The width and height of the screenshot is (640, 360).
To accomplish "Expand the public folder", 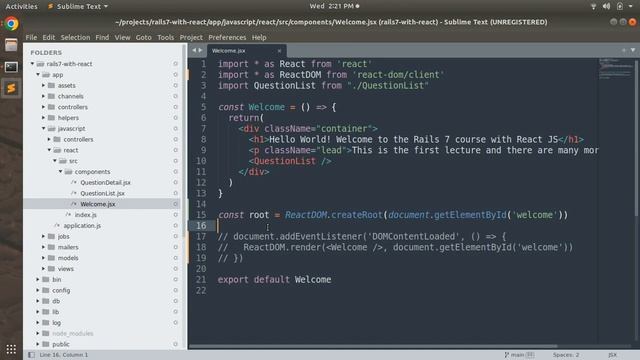I will pyautogui.click(x=38, y=344).
